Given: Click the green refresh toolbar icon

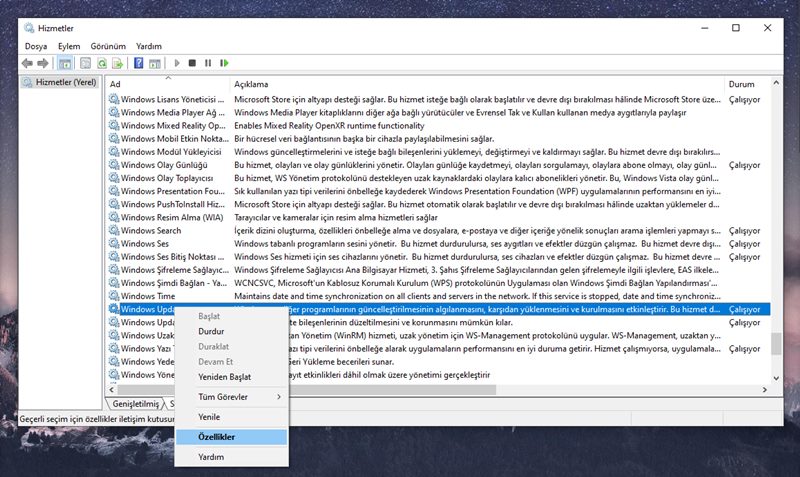Looking at the screenshot, I should point(102,63).
